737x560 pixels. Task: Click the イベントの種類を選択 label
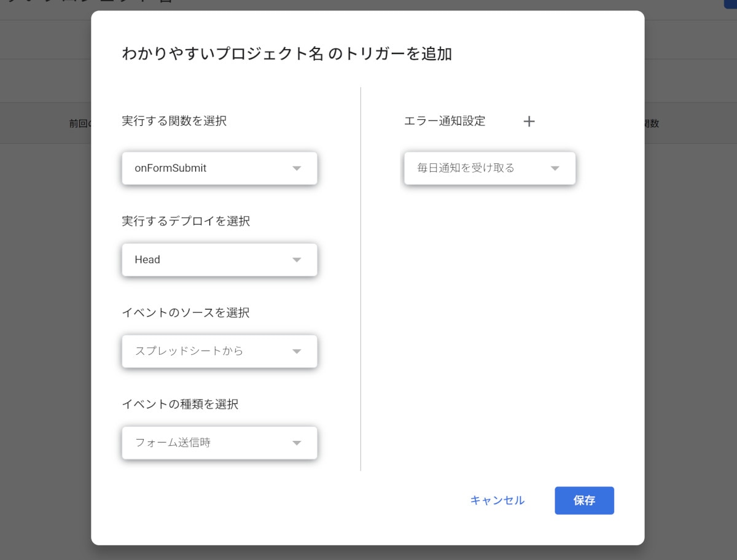[x=180, y=404]
